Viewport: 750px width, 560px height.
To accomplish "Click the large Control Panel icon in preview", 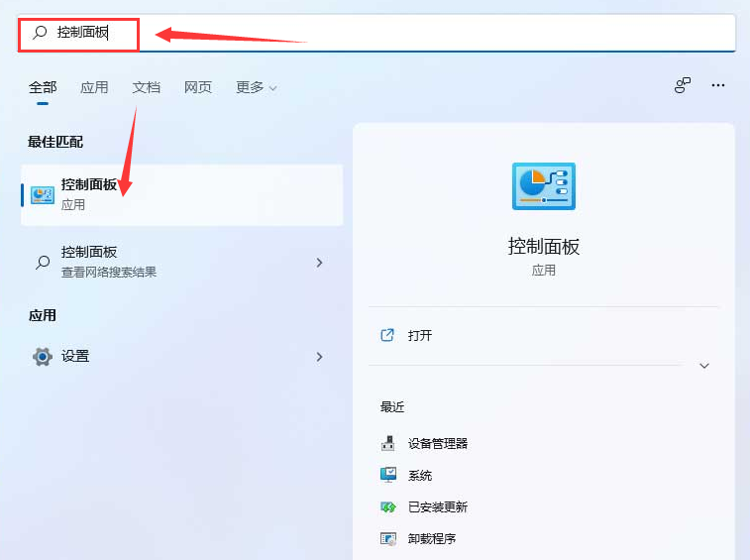I will [543, 186].
